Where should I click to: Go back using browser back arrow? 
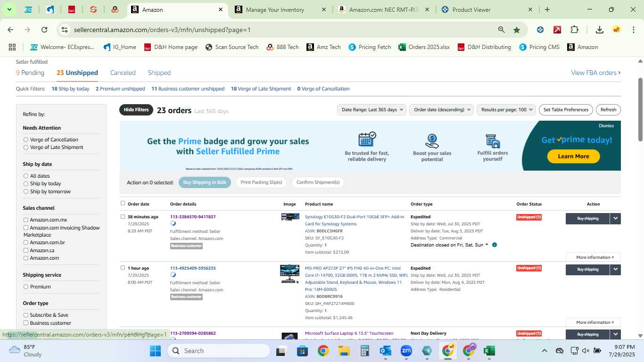click(x=10, y=30)
